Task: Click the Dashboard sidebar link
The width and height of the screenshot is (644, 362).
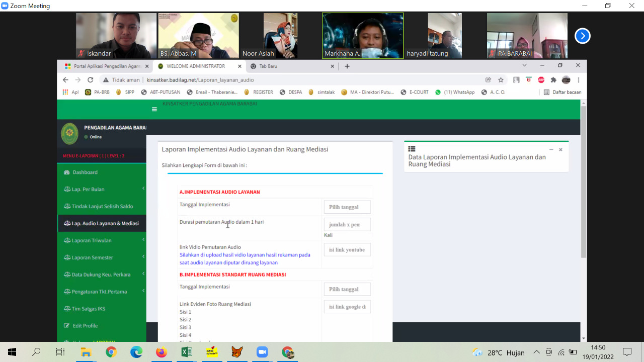Action: tap(85, 172)
